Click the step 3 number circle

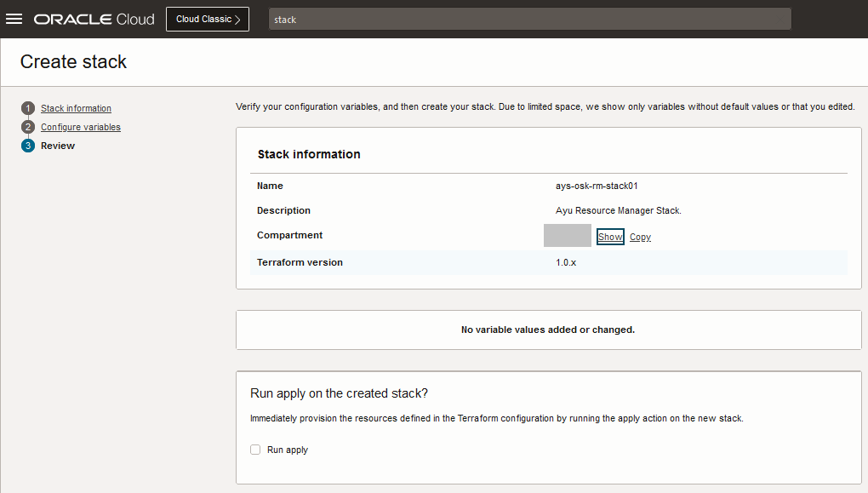pos(28,146)
